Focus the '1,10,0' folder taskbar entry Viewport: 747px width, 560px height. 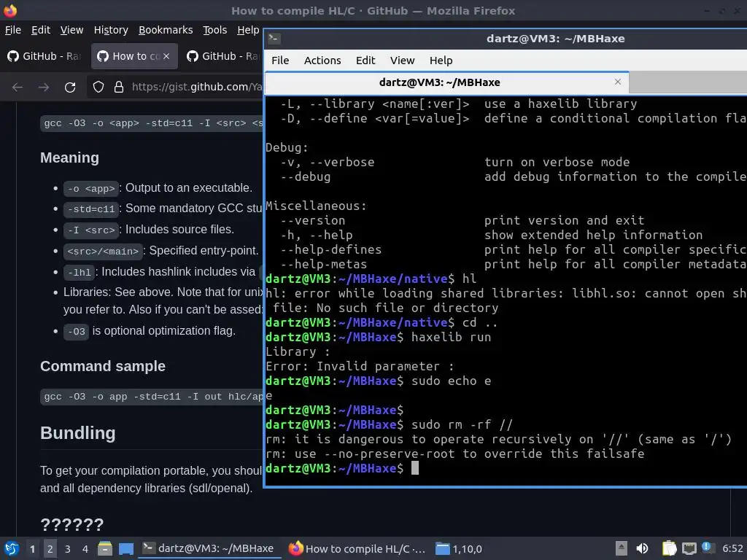(x=460, y=548)
